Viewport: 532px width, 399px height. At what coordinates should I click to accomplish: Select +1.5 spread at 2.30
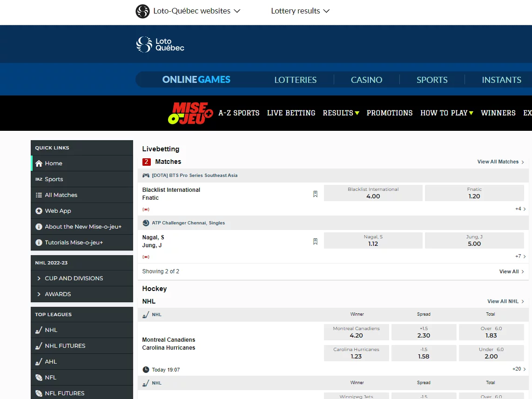[424, 332]
